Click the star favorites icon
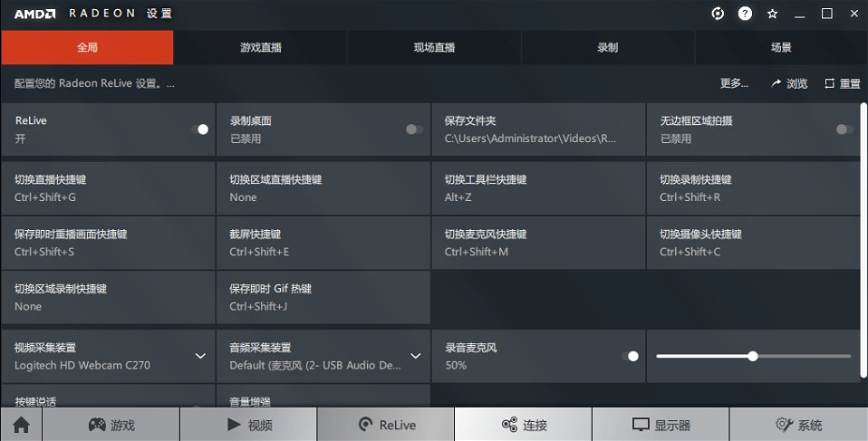This screenshot has width=868, height=441. click(x=772, y=14)
